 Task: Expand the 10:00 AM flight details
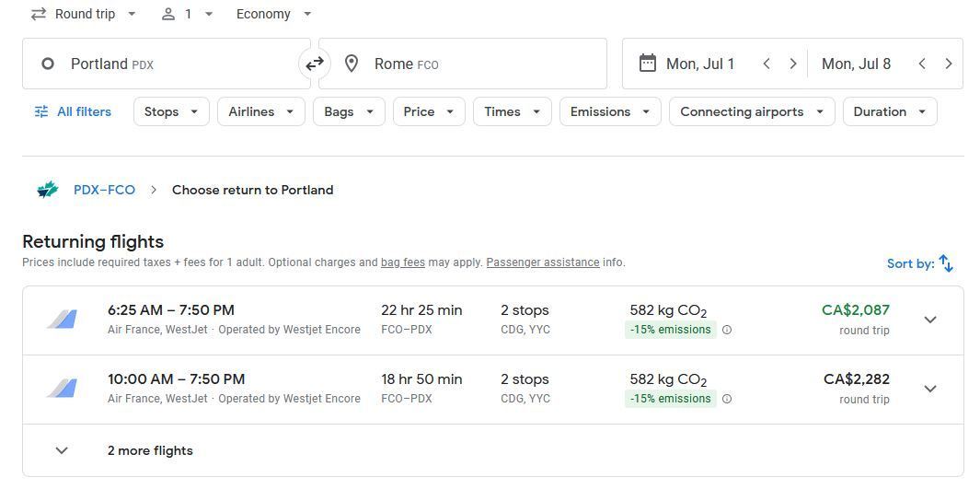click(x=930, y=389)
